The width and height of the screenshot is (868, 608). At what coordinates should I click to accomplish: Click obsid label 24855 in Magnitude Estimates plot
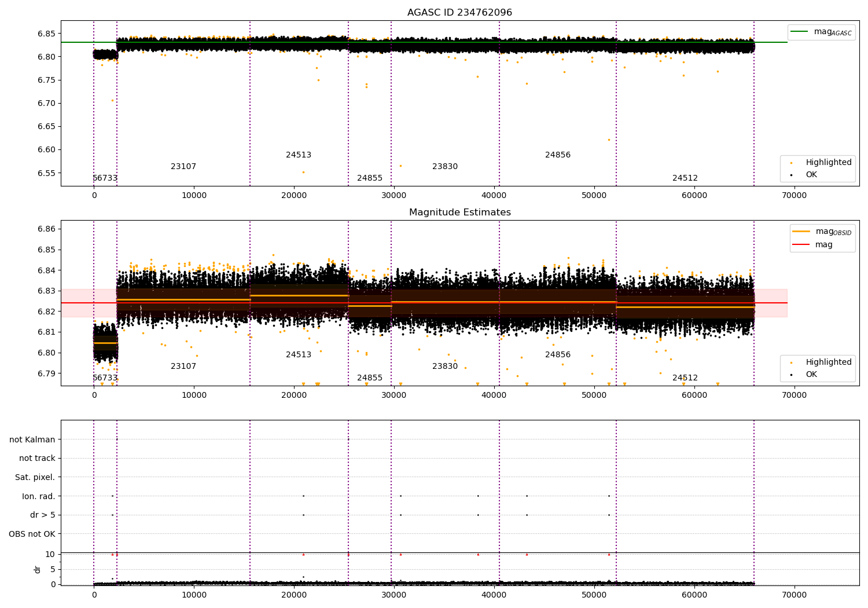(370, 378)
